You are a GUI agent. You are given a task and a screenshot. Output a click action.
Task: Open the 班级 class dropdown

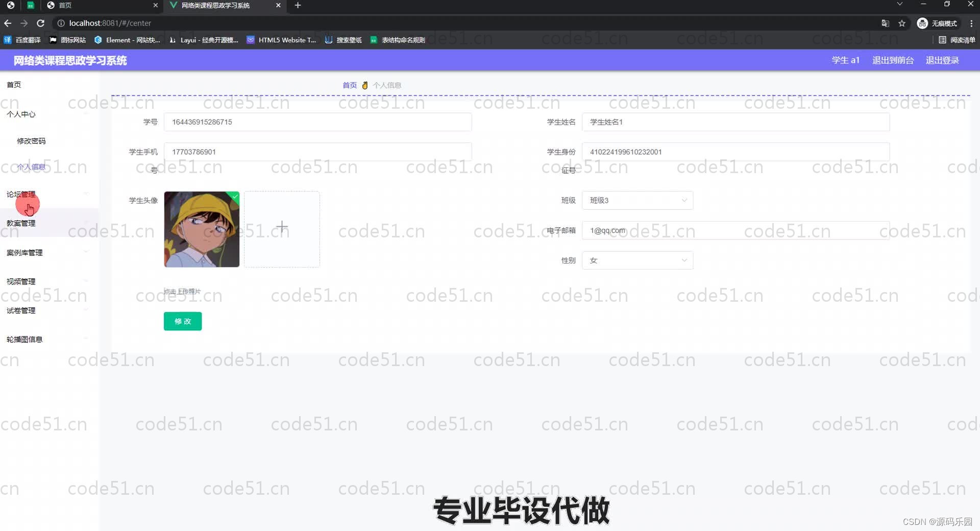[x=637, y=200]
